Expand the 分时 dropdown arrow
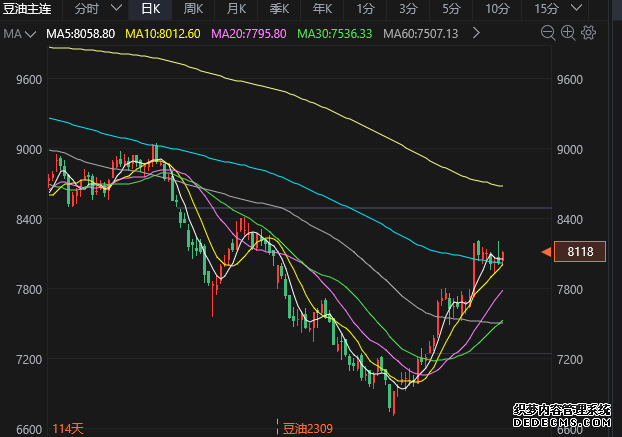 116,8
